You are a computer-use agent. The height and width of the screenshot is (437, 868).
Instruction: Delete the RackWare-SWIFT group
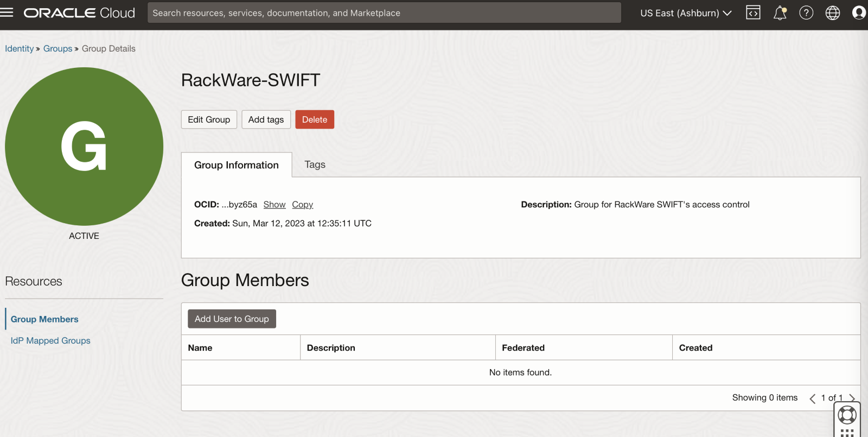tap(315, 119)
